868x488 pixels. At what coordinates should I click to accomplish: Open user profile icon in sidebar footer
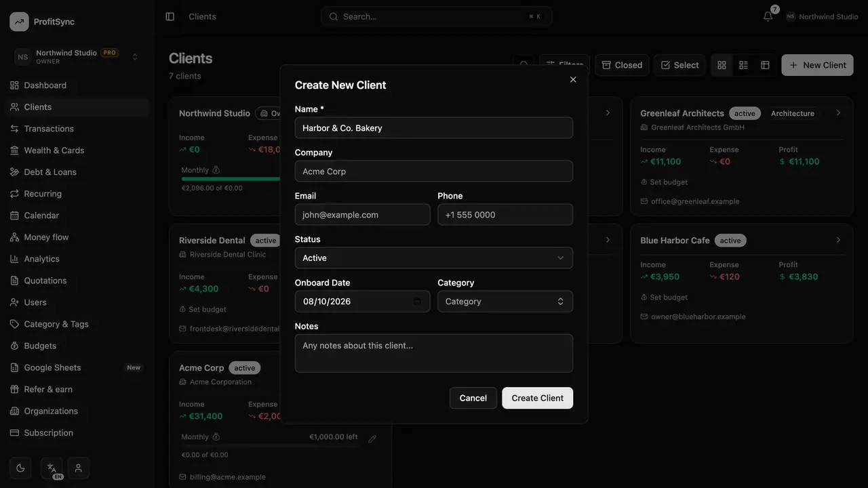click(79, 468)
